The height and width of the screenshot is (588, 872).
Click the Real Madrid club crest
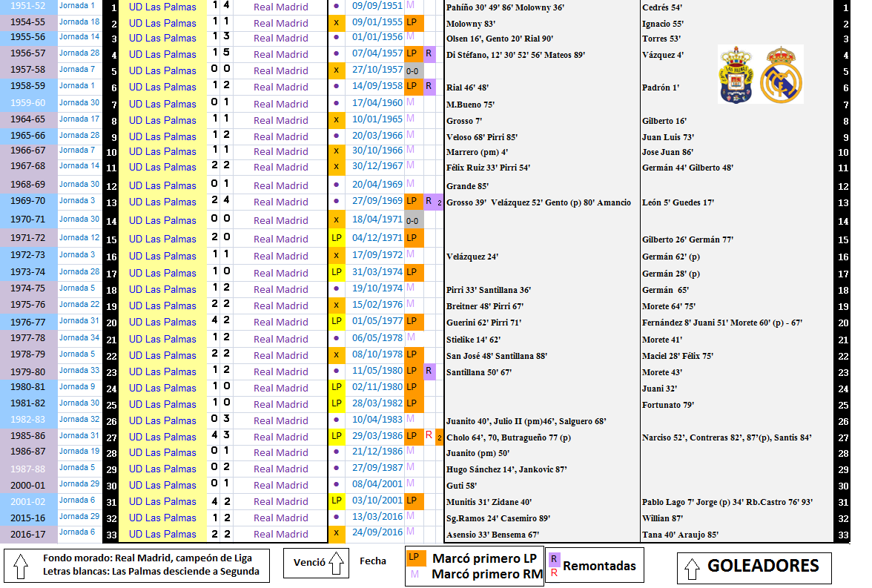point(782,74)
